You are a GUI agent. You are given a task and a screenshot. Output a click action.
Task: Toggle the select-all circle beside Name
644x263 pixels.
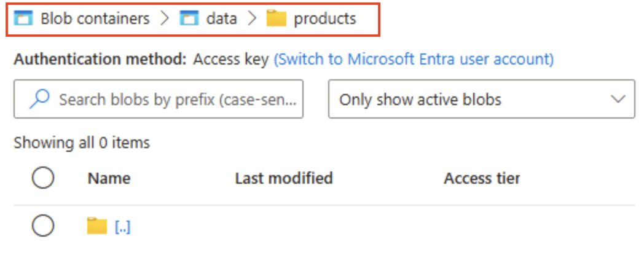(x=43, y=178)
